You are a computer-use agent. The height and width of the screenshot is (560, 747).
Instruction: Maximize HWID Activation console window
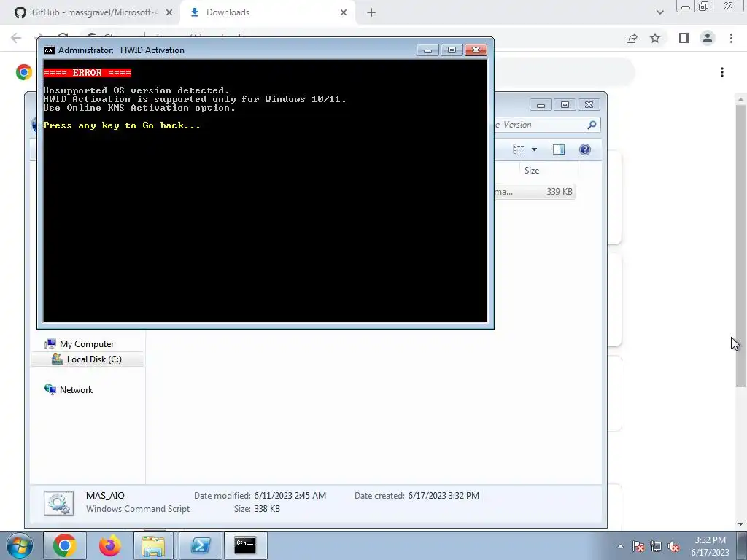click(452, 50)
